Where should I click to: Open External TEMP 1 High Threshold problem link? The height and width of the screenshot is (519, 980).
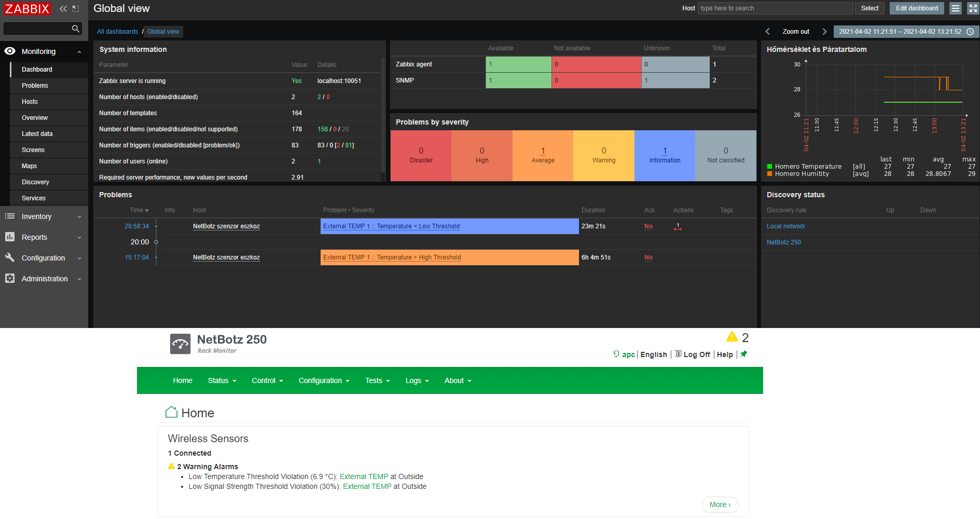pos(392,257)
